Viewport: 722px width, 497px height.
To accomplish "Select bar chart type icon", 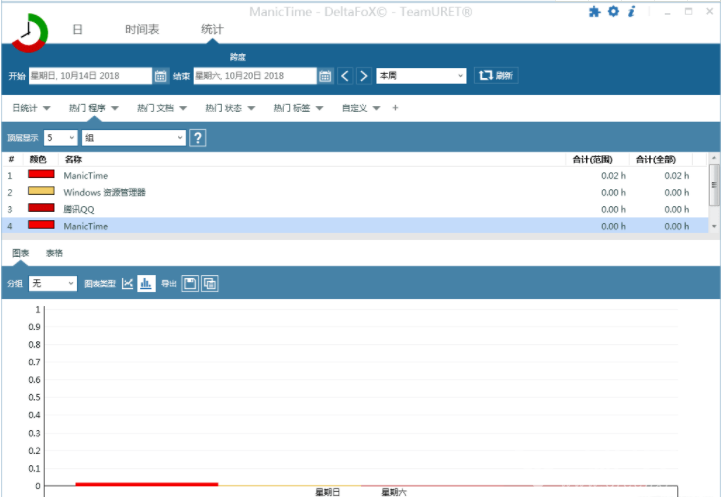I will pyautogui.click(x=146, y=283).
